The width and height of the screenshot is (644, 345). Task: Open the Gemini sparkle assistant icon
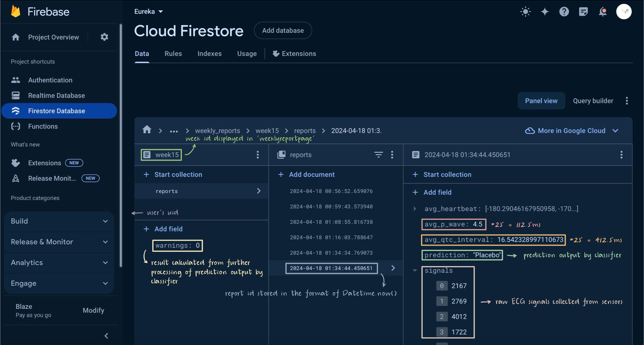click(x=545, y=12)
